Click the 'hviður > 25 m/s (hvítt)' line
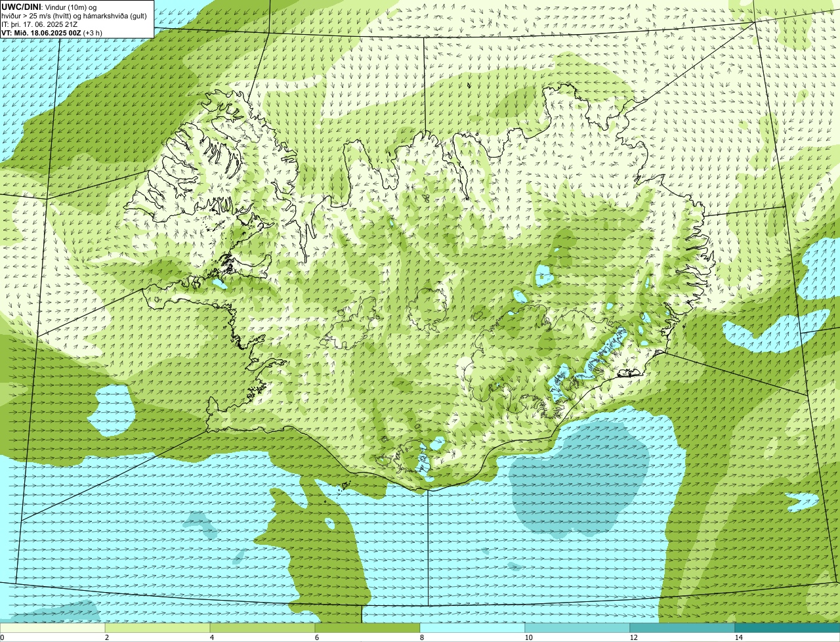The width and height of the screenshot is (840, 642). (74, 15)
